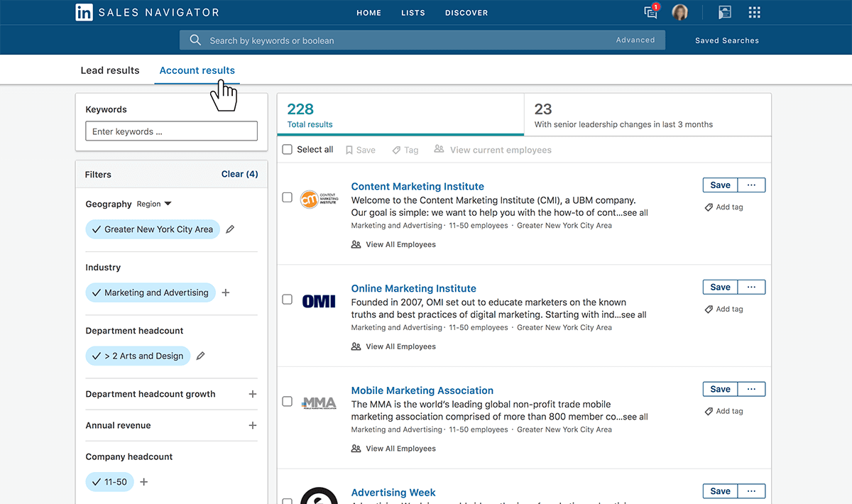
Task: Open more options for Online Marketing Institute
Action: pyautogui.click(x=751, y=287)
